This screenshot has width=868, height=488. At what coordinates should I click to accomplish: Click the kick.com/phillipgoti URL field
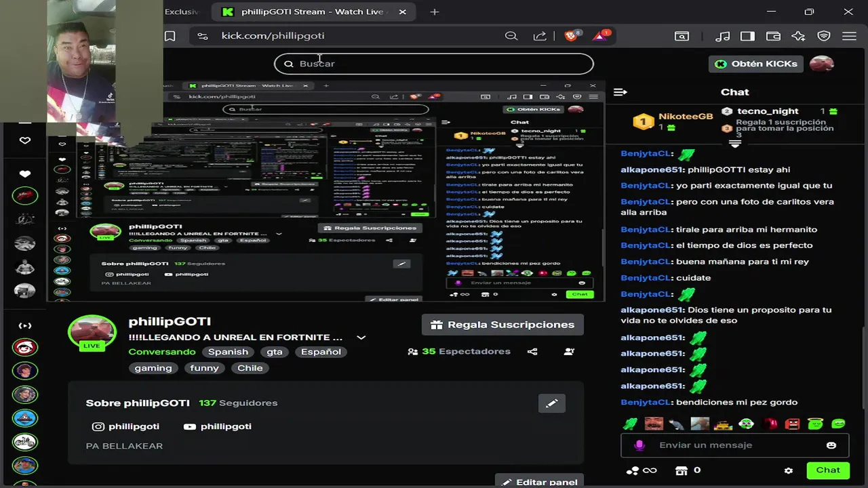[x=273, y=36]
